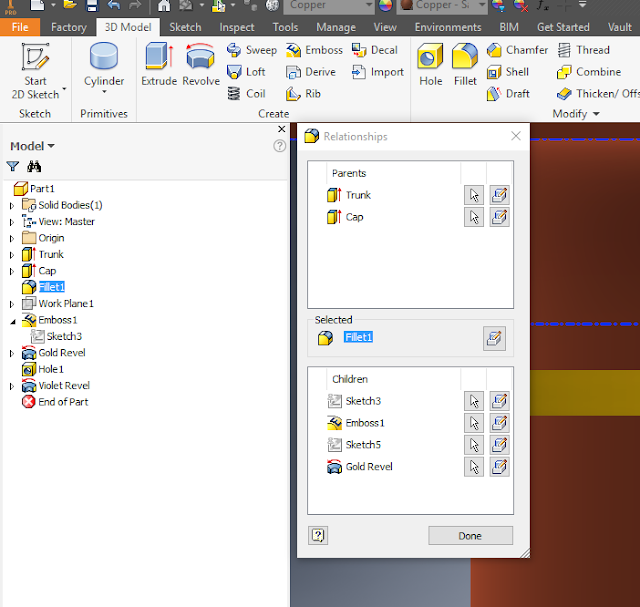Select the Hole tool
This screenshot has height=607, width=640.
[430, 64]
